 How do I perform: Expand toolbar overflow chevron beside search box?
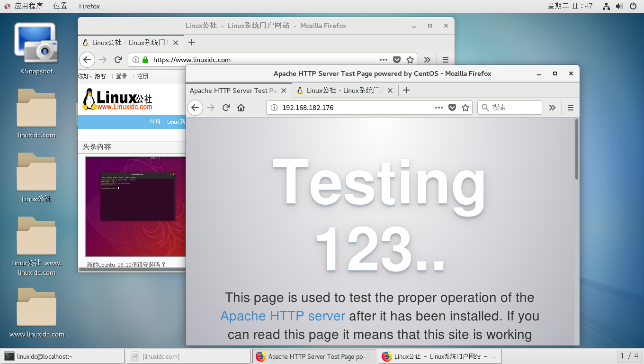tap(552, 108)
